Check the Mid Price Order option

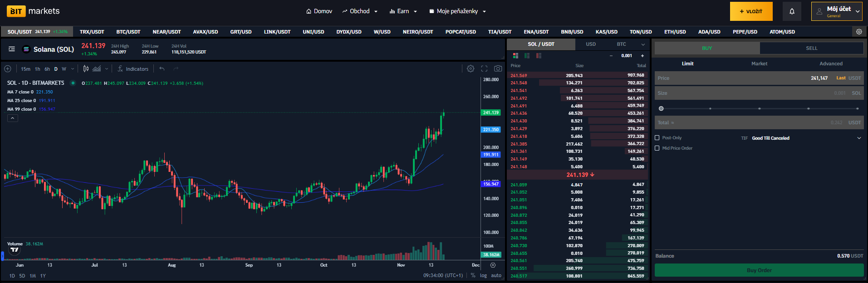(657, 148)
